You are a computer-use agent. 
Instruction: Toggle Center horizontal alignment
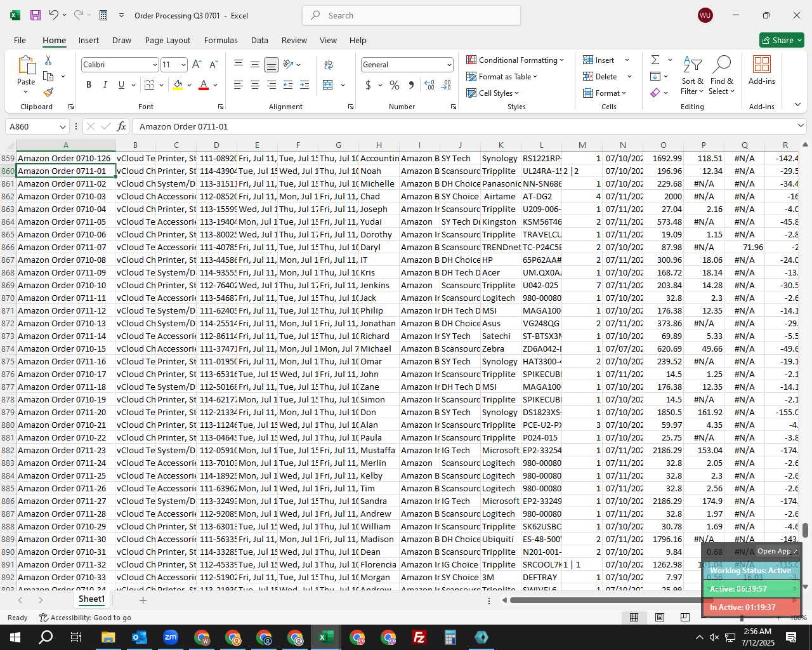(255, 85)
